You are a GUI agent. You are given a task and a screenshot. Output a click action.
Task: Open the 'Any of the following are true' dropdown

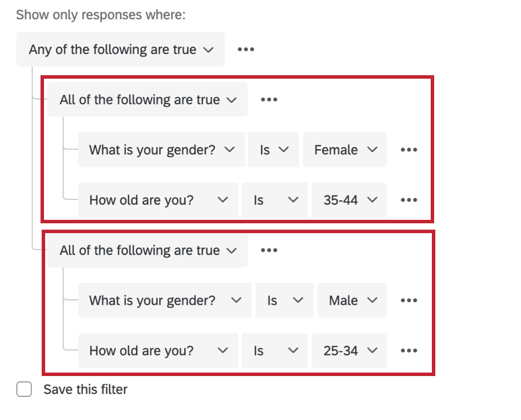click(x=120, y=49)
